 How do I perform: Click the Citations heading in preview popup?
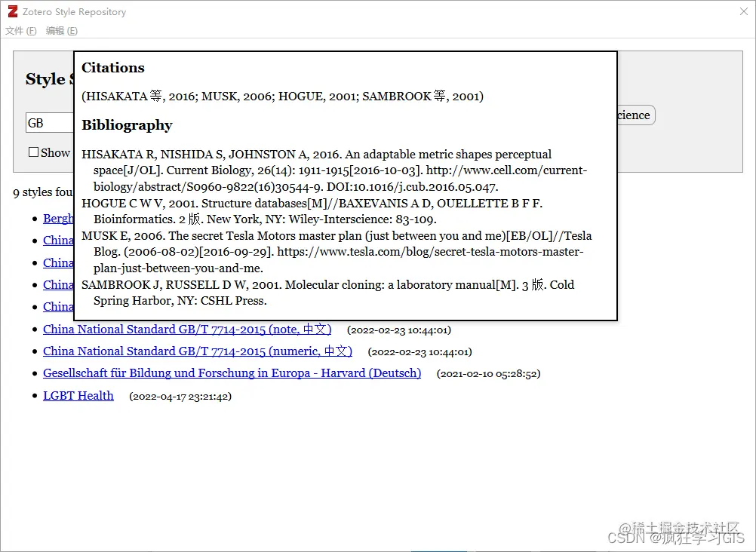click(113, 68)
